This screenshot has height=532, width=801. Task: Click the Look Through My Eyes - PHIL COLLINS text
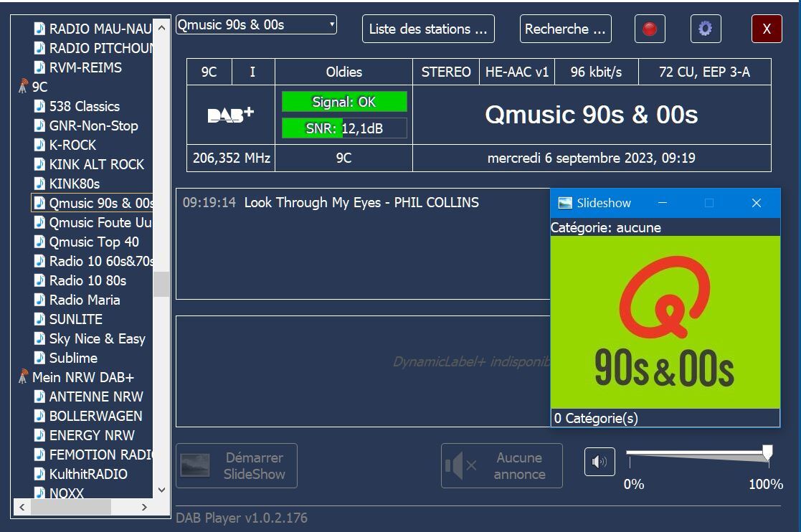click(361, 203)
